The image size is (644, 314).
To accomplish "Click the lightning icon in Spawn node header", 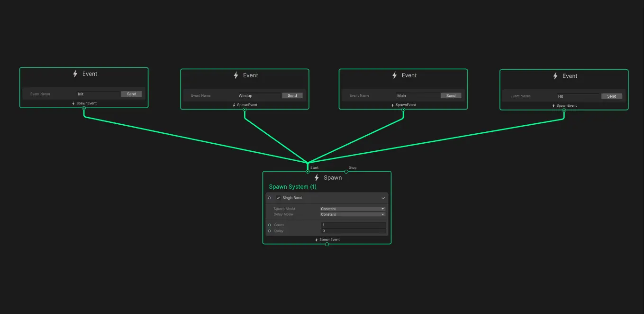I will point(317,177).
